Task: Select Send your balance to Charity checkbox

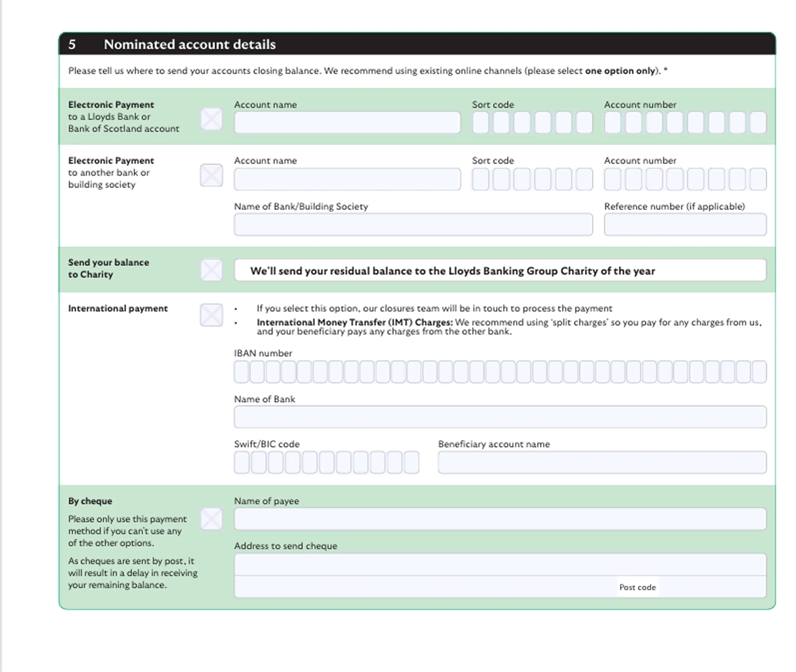Action: pos(211,270)
